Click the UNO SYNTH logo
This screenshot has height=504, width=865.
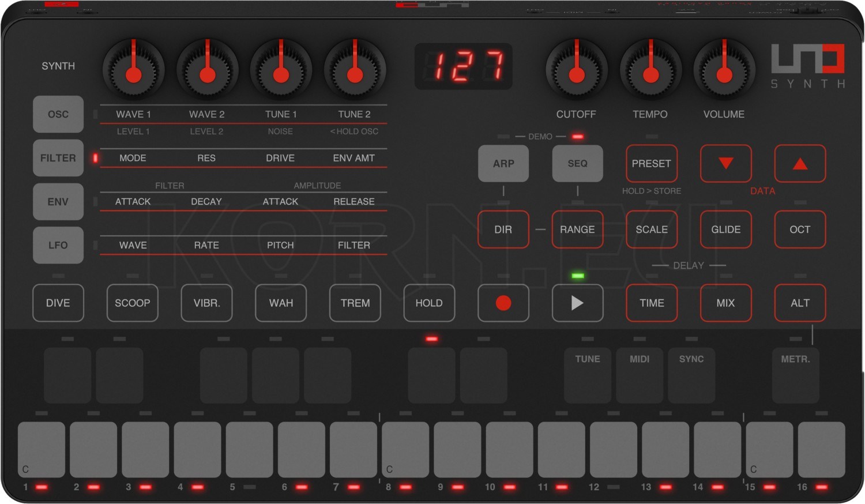[808, 66]
